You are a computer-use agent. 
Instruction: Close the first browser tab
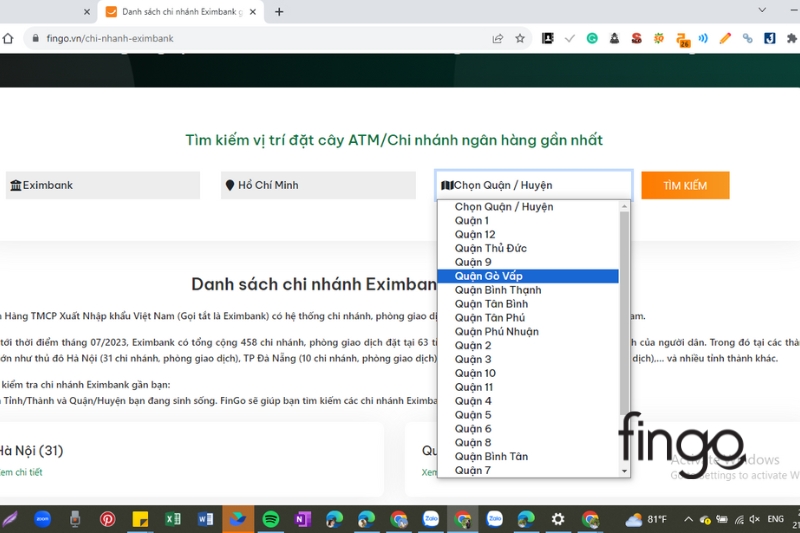point(87,12)
